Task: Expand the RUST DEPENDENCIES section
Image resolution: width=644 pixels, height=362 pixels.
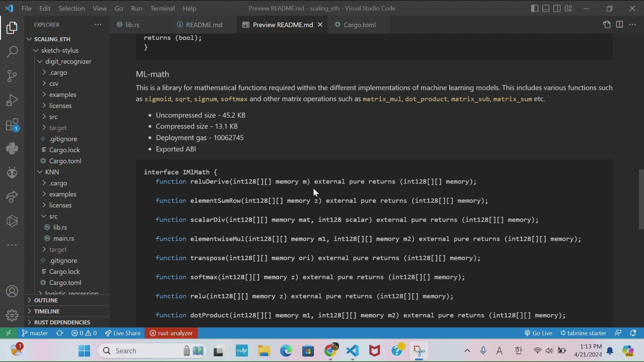Action: pyautogui.click(x=62, y=322)
